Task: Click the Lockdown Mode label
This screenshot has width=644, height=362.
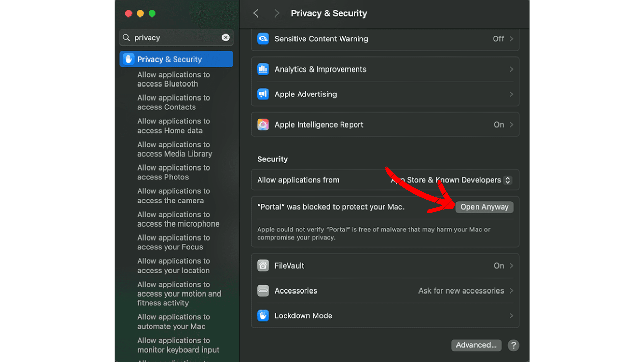Action: (x=303, y=316)
